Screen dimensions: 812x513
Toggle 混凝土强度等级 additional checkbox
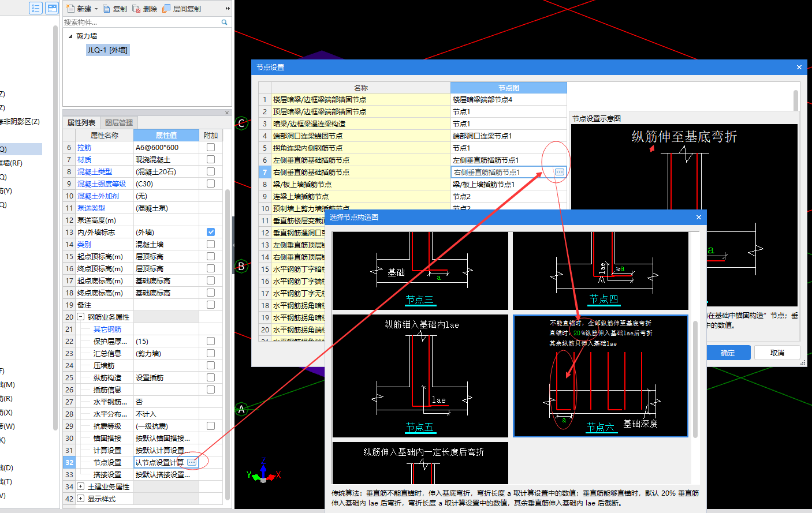pos(211,184)
